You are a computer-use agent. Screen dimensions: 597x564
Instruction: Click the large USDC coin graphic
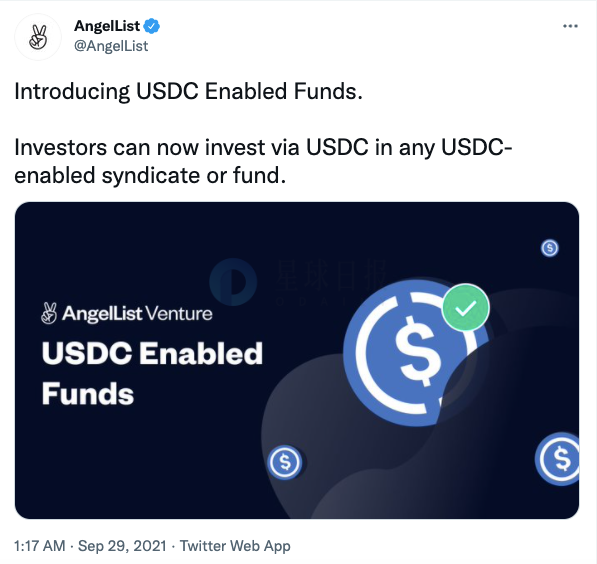[x=416, y=353]
